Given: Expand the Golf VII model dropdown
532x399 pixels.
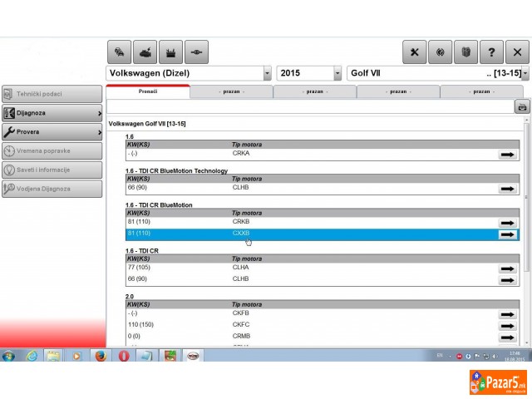Looking at the screenshot, I should click(x=525, y=73).
